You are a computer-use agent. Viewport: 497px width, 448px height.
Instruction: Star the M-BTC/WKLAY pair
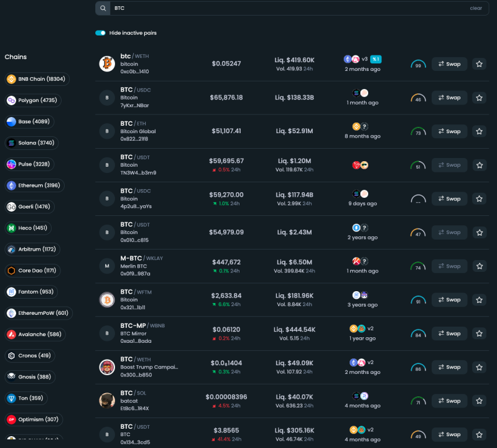tap(479, 266)
